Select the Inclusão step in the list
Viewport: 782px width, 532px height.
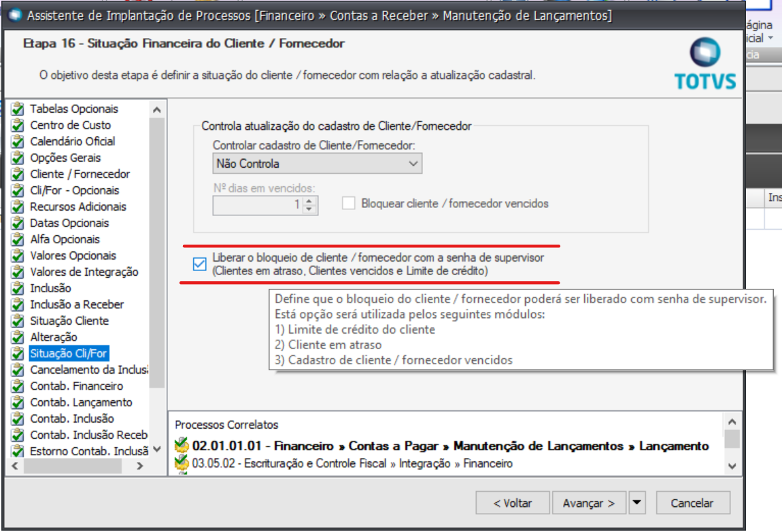tap(50, 288)
